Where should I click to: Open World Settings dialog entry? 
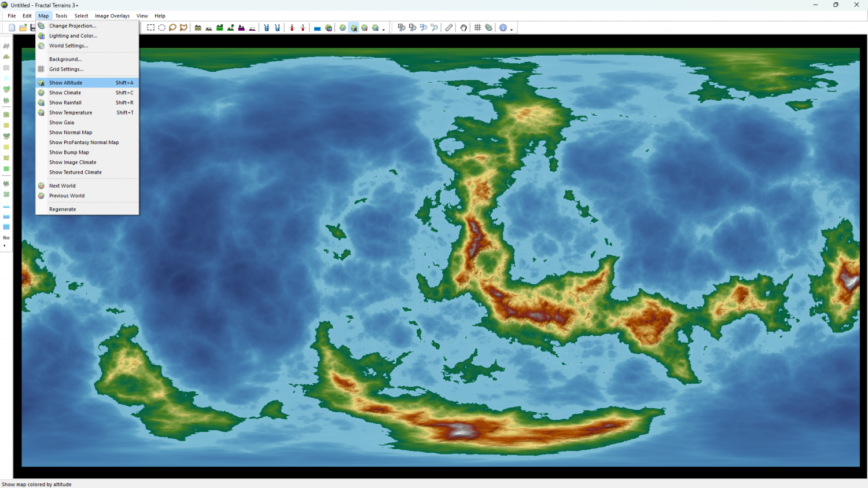tap(68, 46)
